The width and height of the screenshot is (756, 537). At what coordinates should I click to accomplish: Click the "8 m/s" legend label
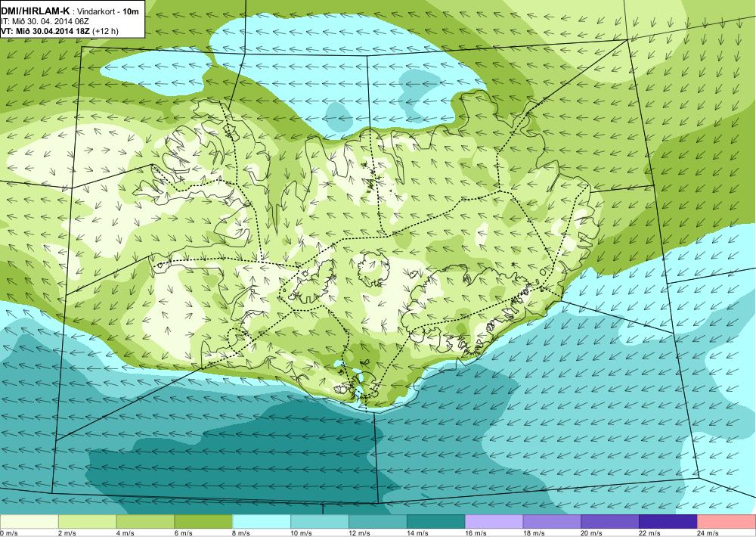(x=241, y=533)
